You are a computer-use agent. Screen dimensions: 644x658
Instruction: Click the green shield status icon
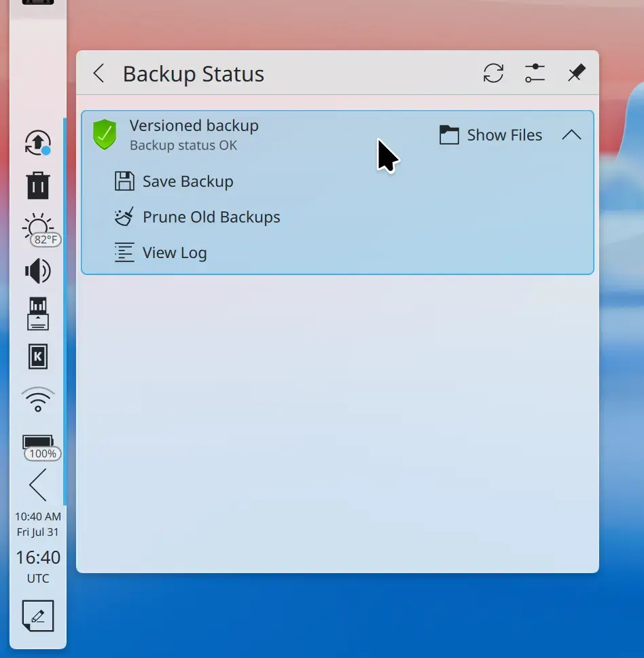(105, 134)
